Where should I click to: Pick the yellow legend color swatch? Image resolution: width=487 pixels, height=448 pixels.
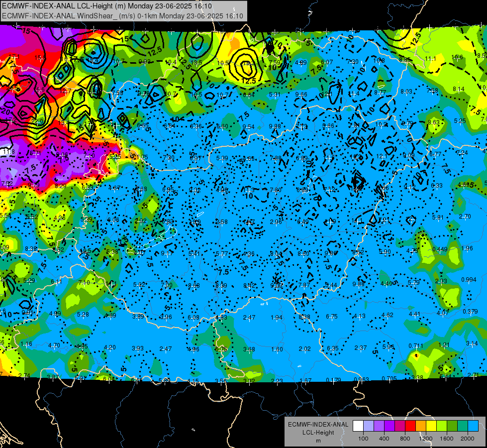point(431,426)
